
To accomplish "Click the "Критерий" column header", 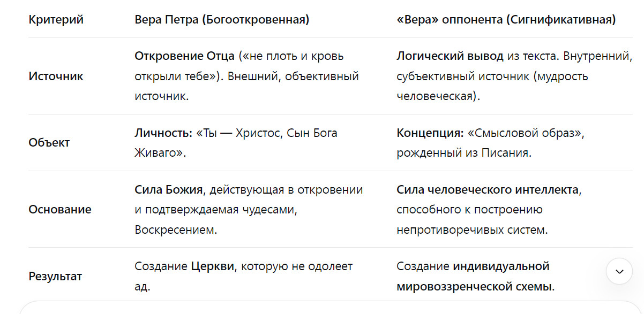I will click(x=56, y=20).
